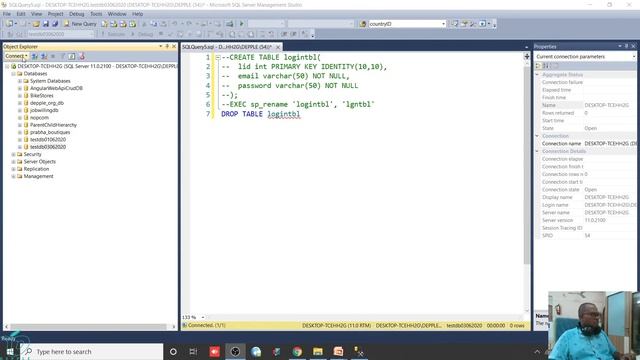
Task: Select the ParentChildHierarchy database
Action: pos(53,125)
